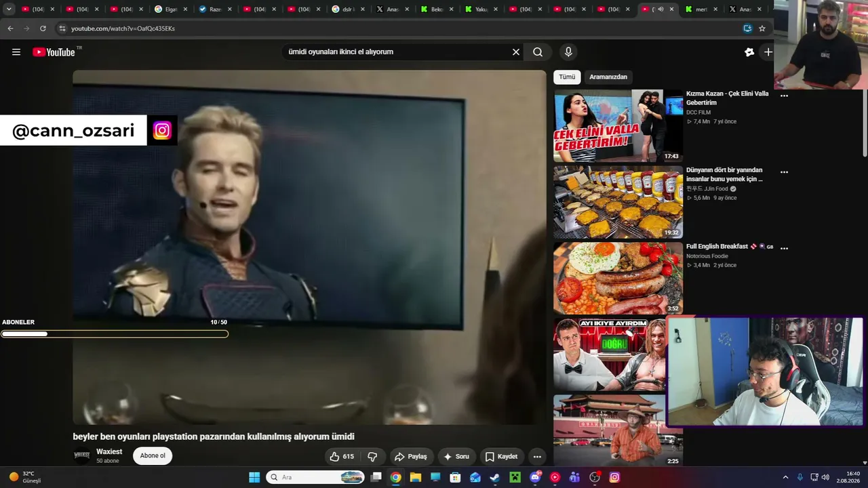This screenshot has height=488, width=868.
Task: Open the weather widget showing 32°C
Action: coord(25,477)
